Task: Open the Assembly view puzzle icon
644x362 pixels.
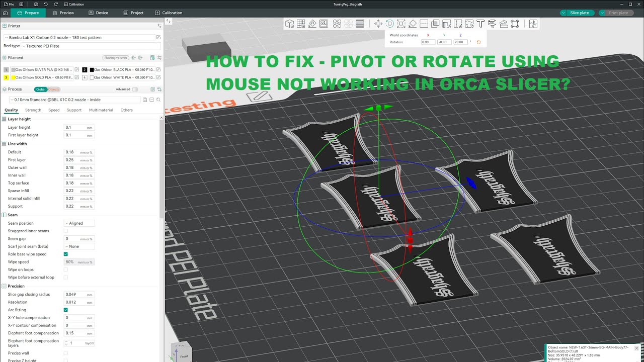Action: point(533,24)
